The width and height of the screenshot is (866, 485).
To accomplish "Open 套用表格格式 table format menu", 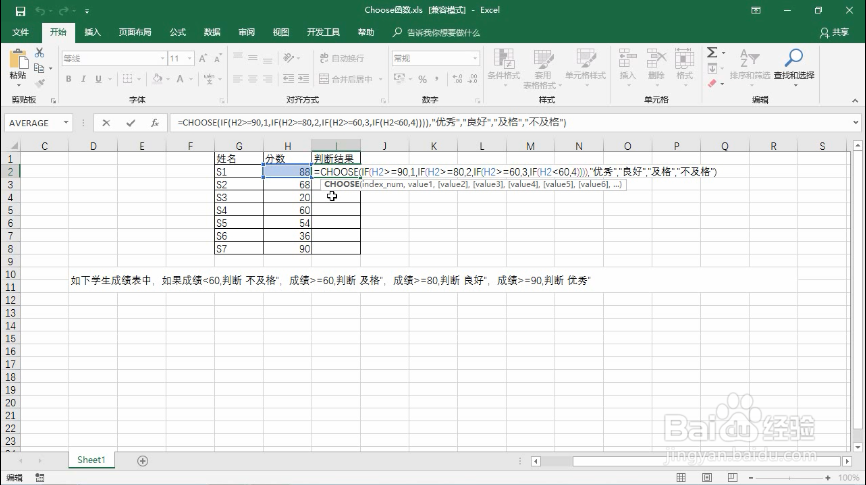I will tap(542, 68).
